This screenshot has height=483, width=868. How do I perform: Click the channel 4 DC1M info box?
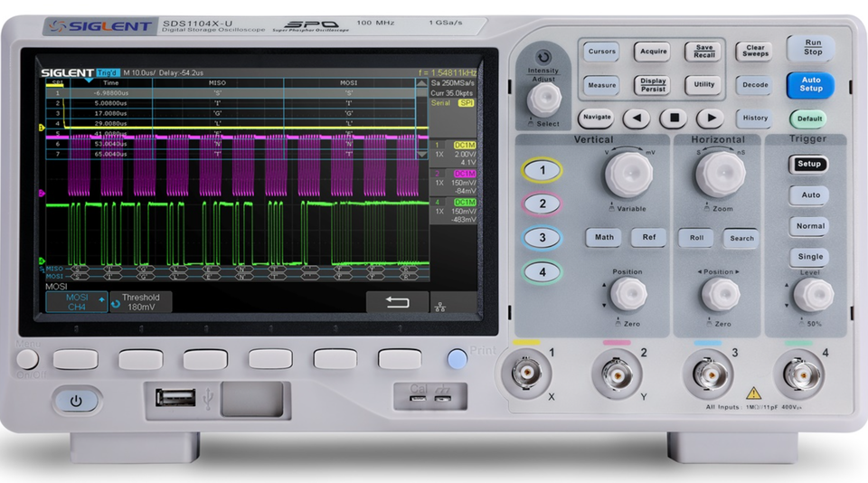(453, 211)
